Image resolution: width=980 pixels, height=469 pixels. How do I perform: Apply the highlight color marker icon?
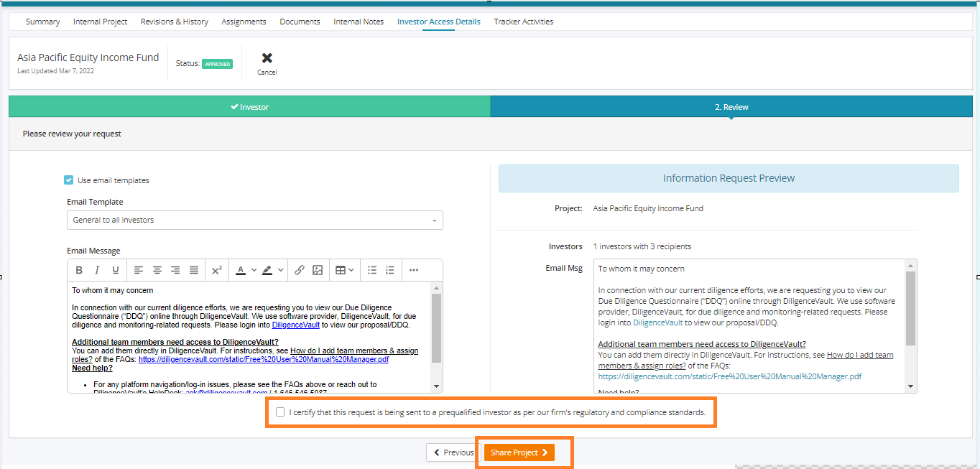point(267,270)
